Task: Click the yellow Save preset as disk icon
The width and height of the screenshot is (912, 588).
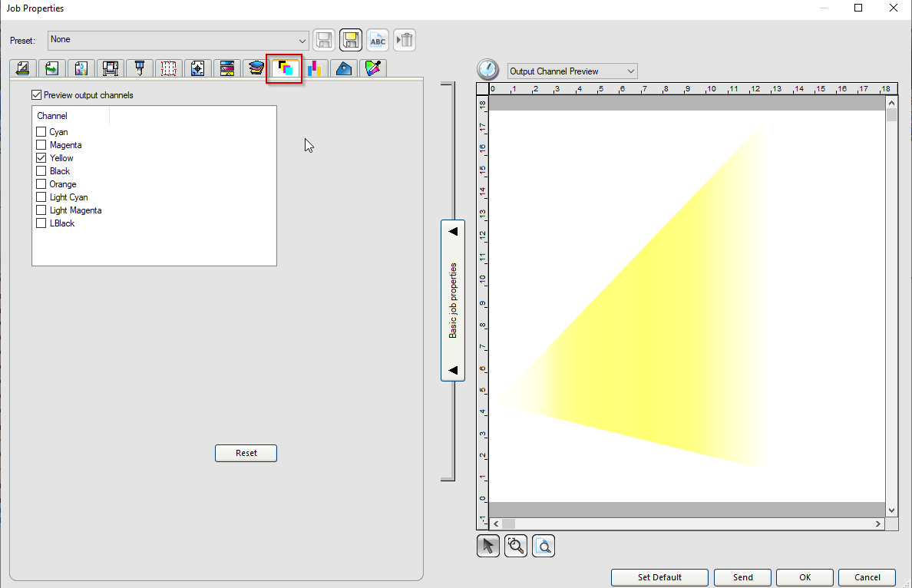Action: [x=351, y=40]
